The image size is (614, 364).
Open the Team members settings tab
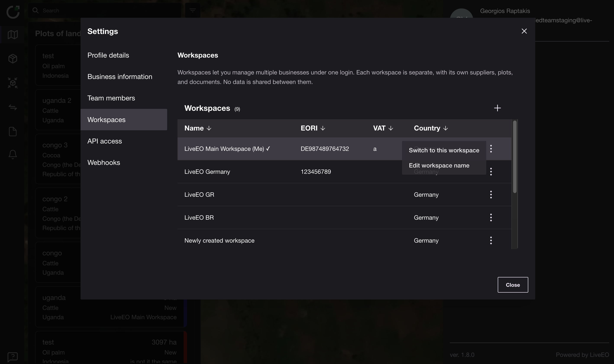coord(111,98)
